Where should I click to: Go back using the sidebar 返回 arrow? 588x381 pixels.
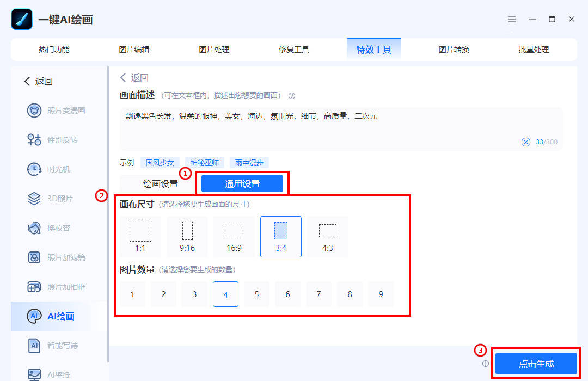click(27, 82)
